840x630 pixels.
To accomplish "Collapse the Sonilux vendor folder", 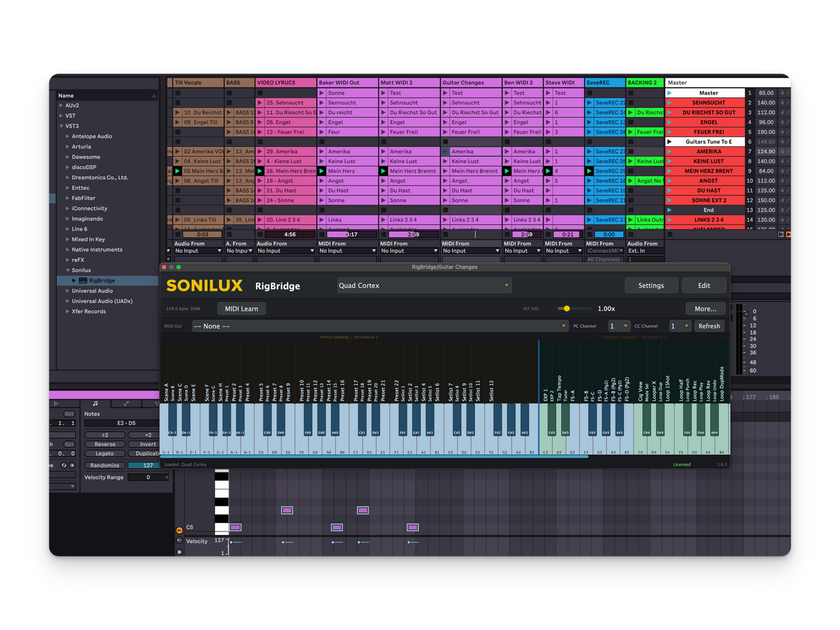I will click(x=68, y=270).
